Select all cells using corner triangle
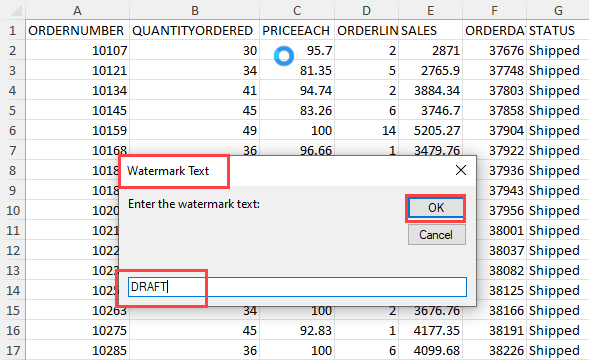The height and width of the screenshot is (360, 589). (x=16, y=10)
